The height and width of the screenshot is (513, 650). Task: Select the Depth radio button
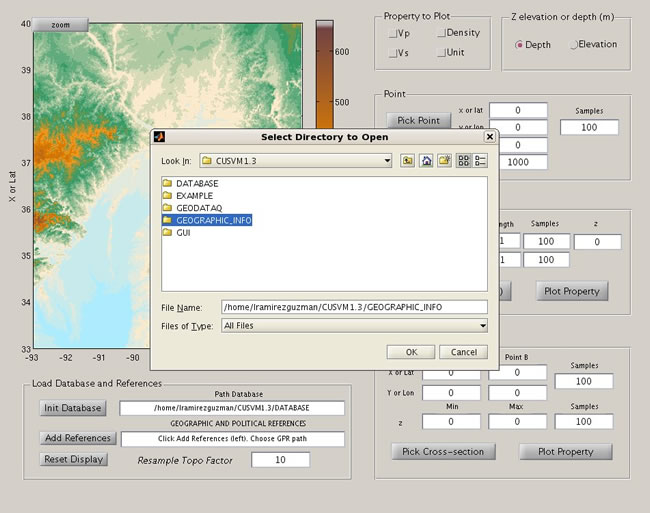(x=519, y=45)
